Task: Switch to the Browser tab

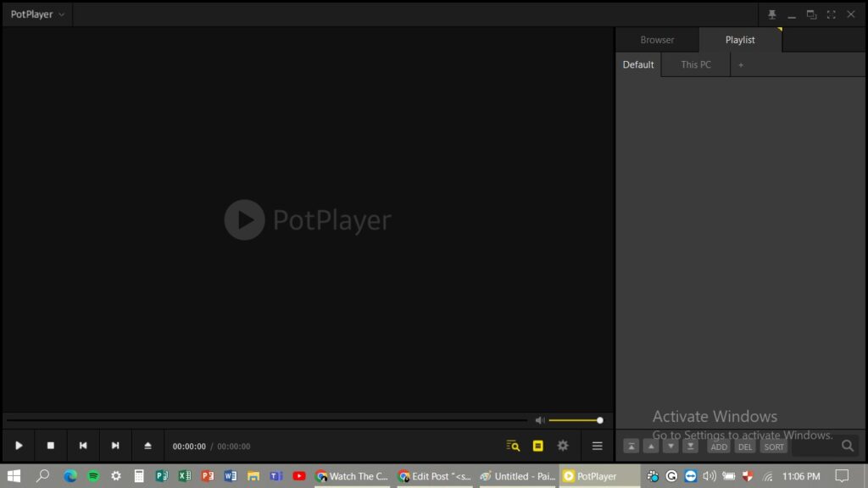Action: point(657,40)
